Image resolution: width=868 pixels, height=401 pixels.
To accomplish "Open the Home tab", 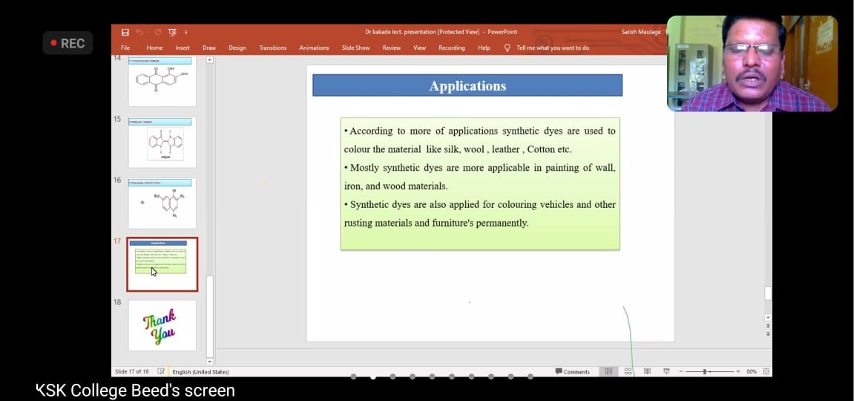I will point(154,48).
